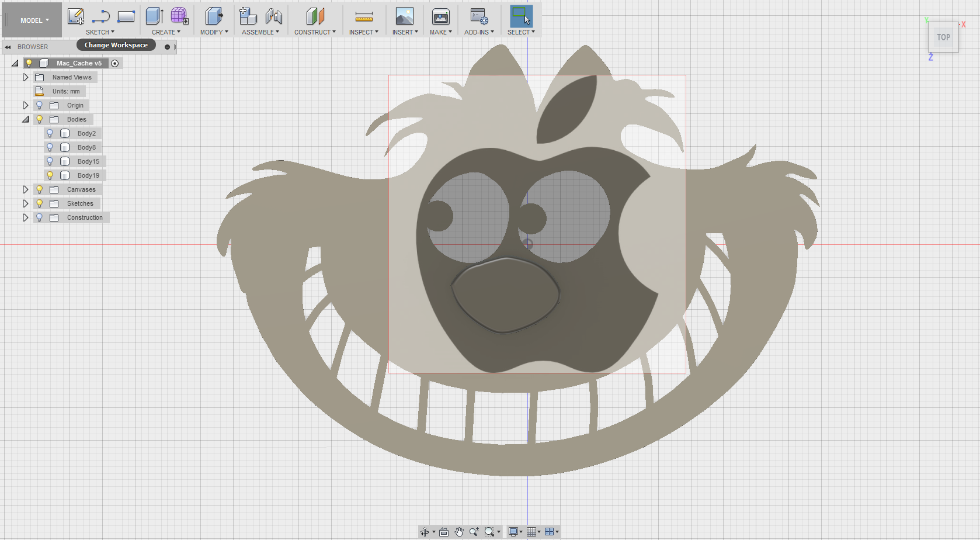Screen dimensions: 980x540
Task: Show Body8 using its light bulb
Action: click(x=50, y=147)
